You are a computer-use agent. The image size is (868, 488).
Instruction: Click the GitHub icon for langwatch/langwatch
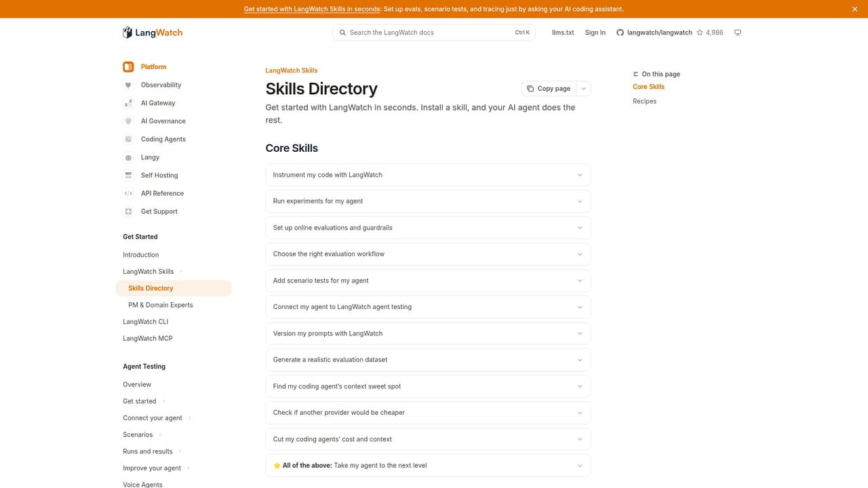[620, 33]
